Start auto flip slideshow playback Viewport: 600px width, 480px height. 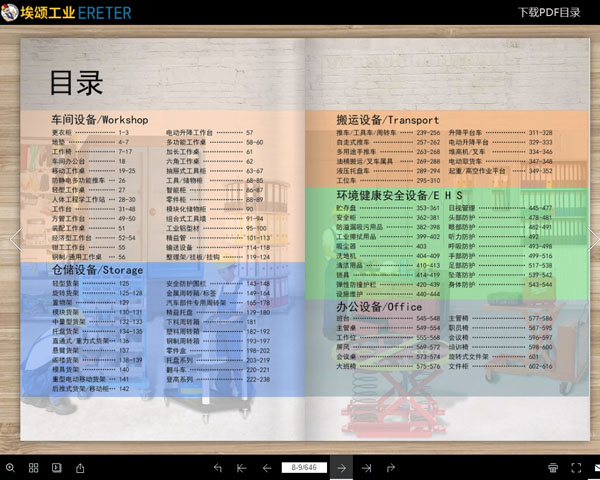56,467
